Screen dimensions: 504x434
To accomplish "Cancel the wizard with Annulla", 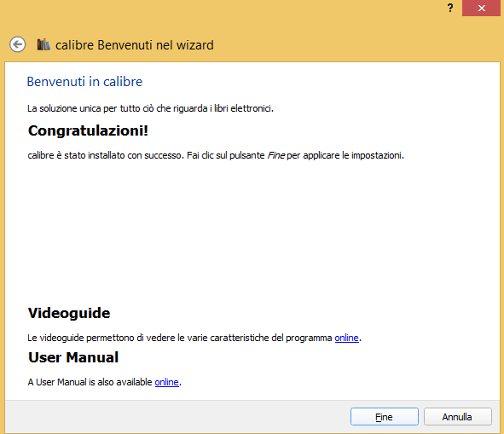I will click(x=458, y=417).
